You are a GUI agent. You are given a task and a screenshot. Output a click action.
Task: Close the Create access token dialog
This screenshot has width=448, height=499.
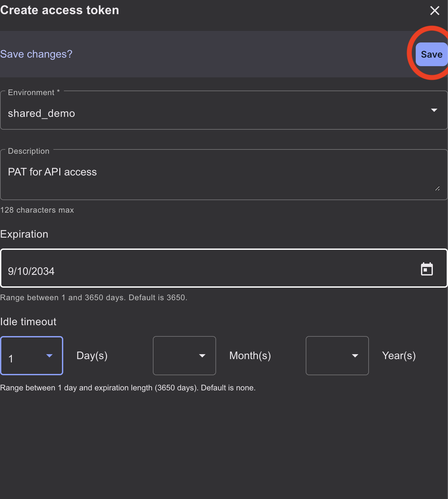pos(435,11)
